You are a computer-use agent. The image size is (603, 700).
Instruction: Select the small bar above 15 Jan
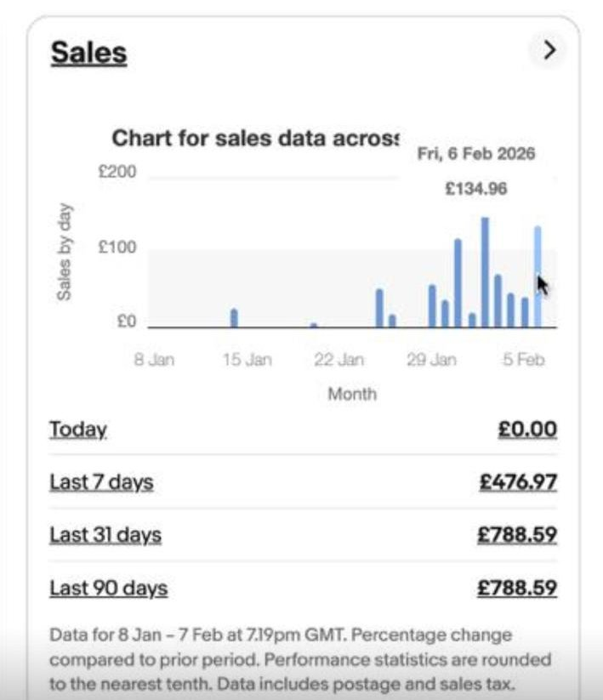pyautogui.click(x=236, y=316)
